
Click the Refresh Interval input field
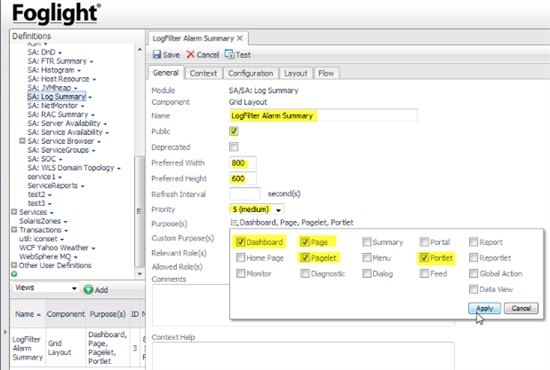(x=244, y=194)
